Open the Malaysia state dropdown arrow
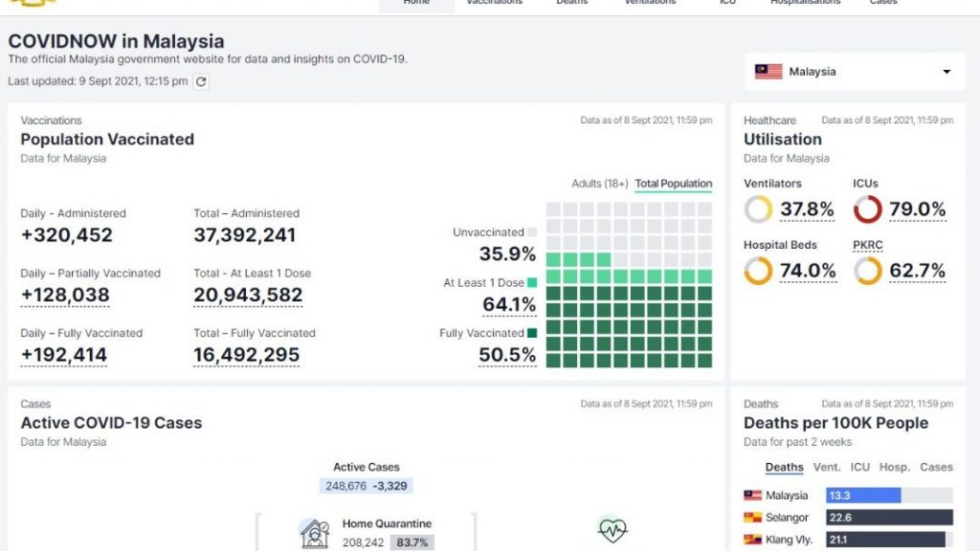The width and height of the screenshot is (980, 551). pyautogui.click(x=947, y=73)
